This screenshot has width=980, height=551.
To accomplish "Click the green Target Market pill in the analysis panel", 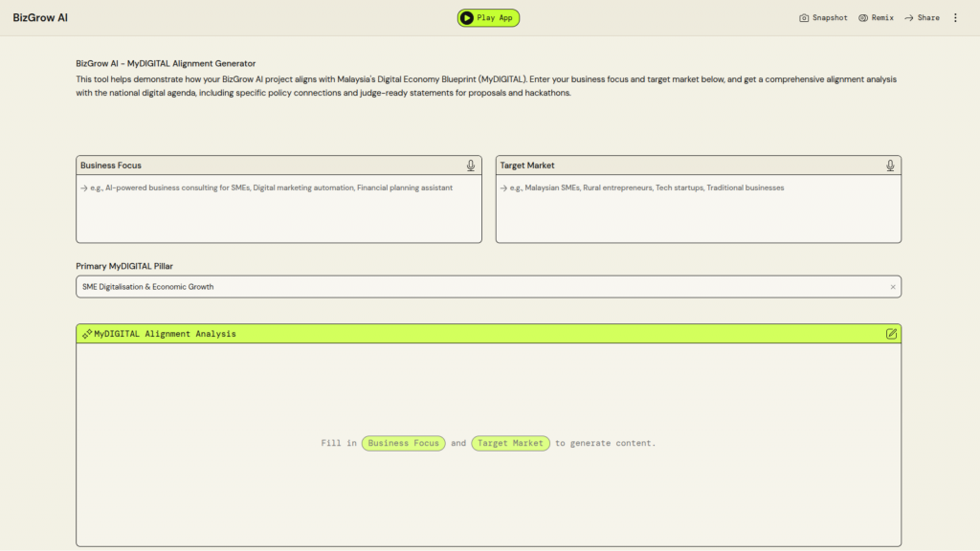I will coord(510,443).
